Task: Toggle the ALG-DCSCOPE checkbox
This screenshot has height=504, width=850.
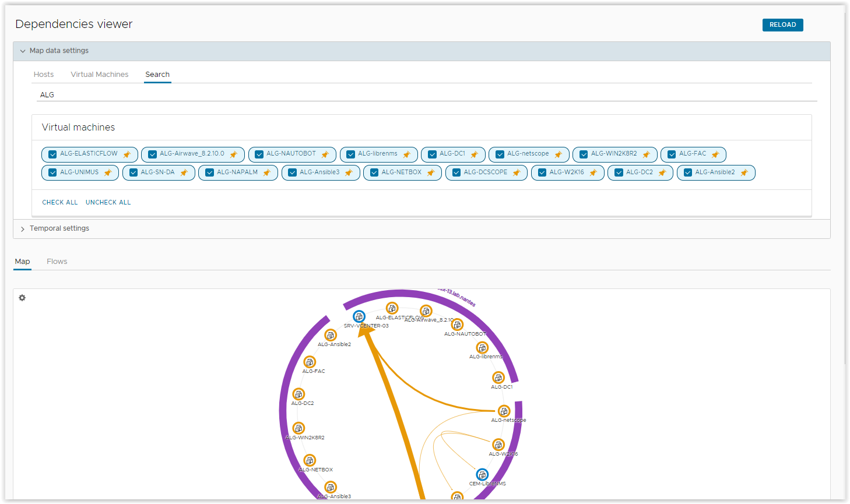Action: coord(456,172)
